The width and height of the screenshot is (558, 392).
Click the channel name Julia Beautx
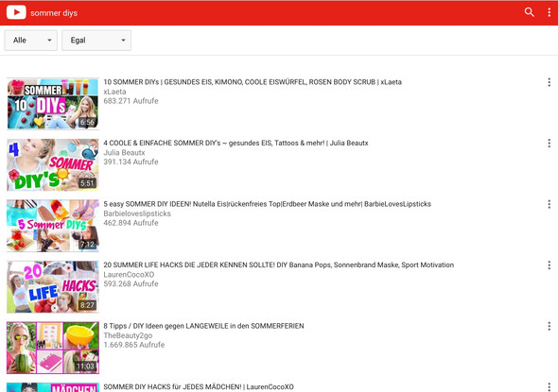[124, 153]
